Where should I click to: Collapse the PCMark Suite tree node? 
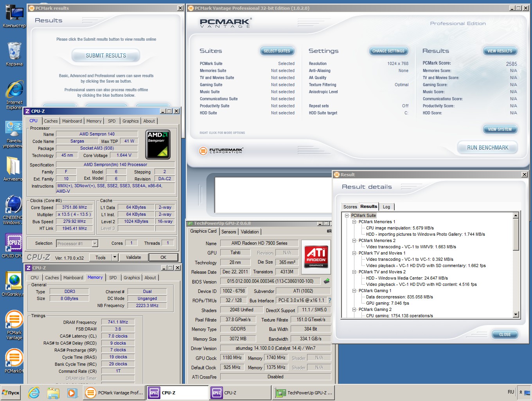coord(347,215)
